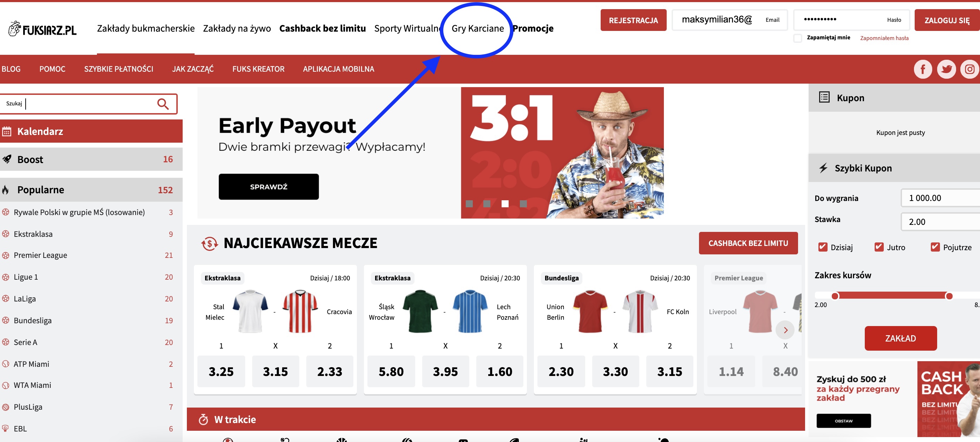The height and width of the screenshot is (442, 980).
Task: Click the Popularne flame icon
Action: [x=5, y=189]
